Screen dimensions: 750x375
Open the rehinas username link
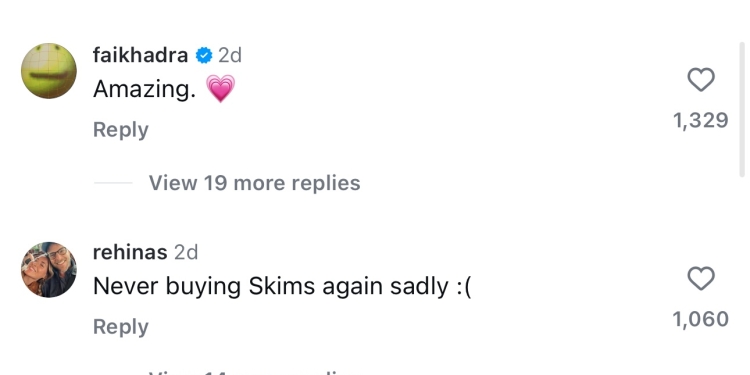tap(130, 253)
